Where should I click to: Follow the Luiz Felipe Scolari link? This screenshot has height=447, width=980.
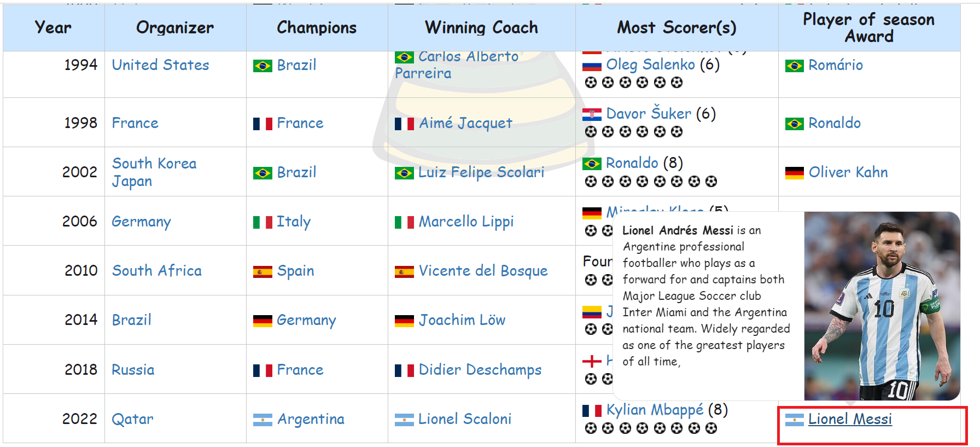pos(481,172)
